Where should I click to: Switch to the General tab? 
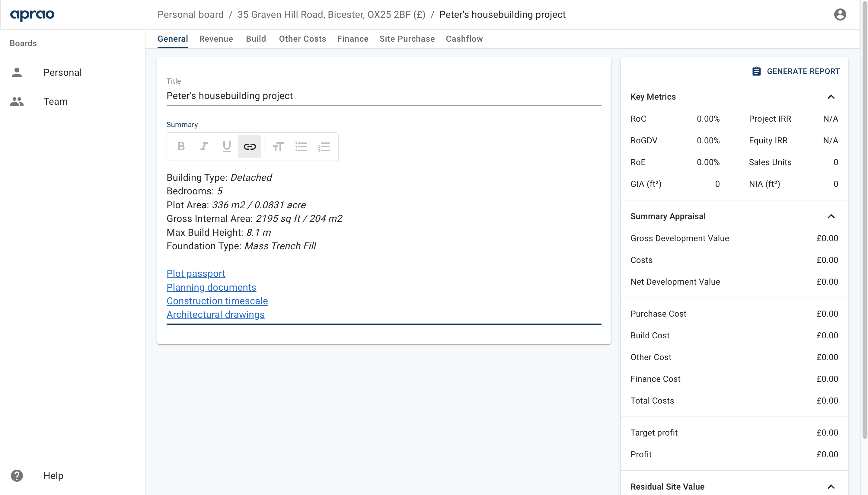click(x=173, y=39)
